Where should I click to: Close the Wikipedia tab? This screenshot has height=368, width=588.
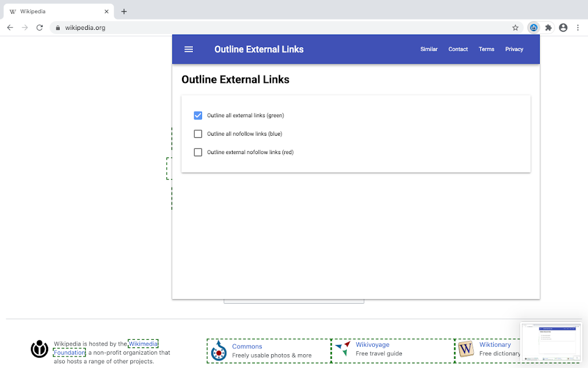pos(106,11)
